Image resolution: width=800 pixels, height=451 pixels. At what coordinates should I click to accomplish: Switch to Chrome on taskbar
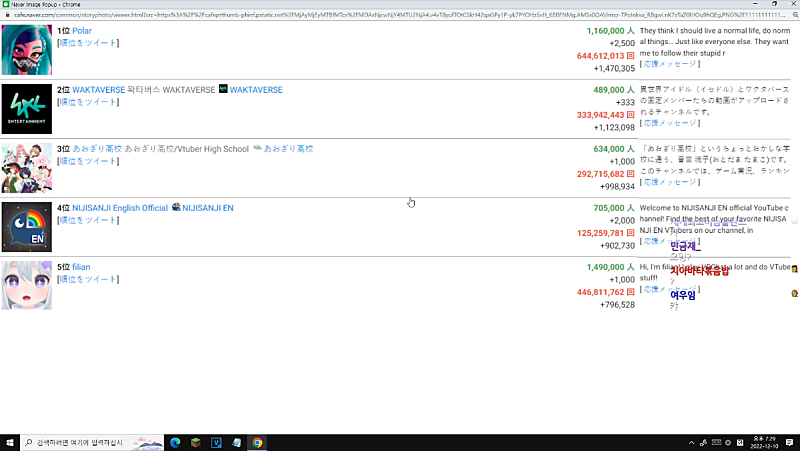(x=257, y=442)
